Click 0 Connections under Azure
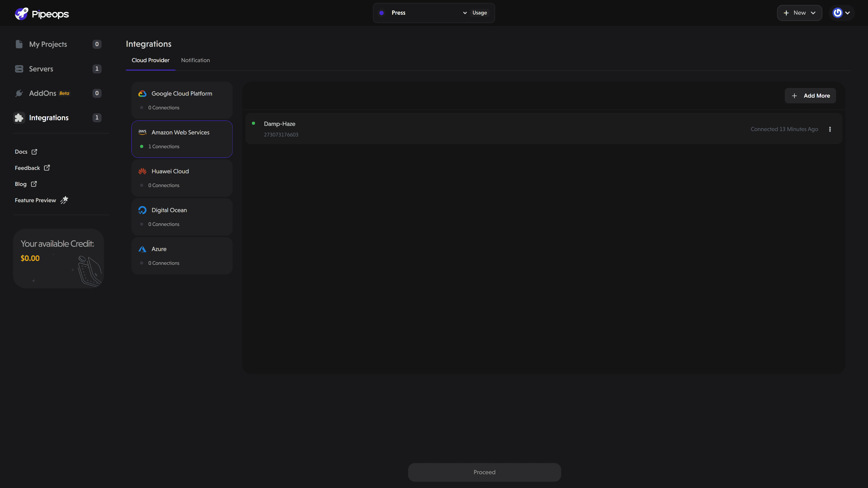Viewport: 868px width, 488px height. pos(164,263)
